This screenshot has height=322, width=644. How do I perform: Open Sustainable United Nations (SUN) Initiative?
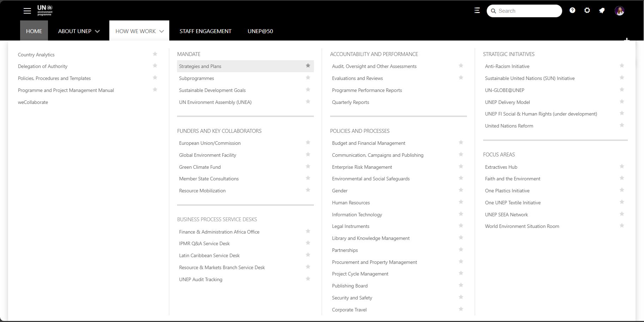530,78
